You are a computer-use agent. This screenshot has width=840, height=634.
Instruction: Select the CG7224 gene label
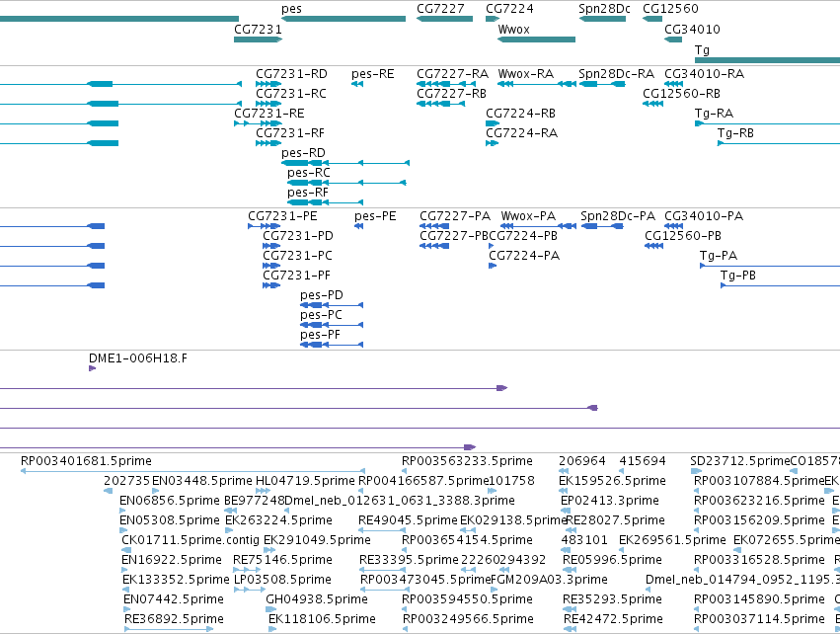(x=509, y=9)
